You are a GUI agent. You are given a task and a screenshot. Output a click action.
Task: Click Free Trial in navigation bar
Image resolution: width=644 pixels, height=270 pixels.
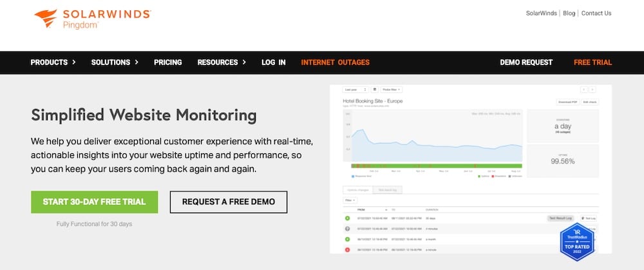click(592, 63)
